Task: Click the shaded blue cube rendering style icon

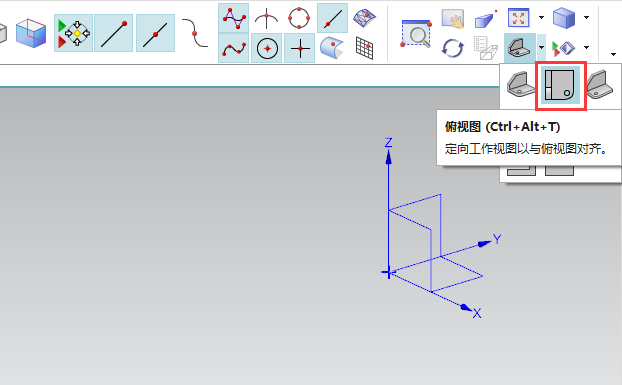Action: [x=564, y=18]
